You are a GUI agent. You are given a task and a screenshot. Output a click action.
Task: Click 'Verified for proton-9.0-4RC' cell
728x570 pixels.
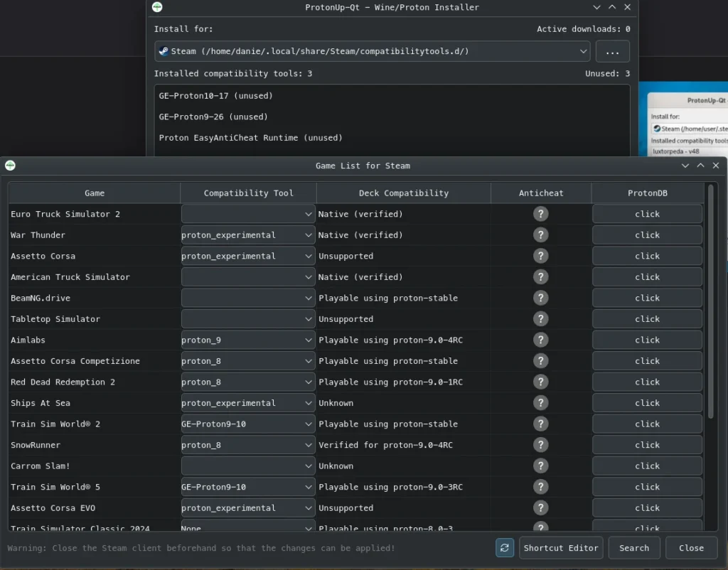click(x=404, y=445)
